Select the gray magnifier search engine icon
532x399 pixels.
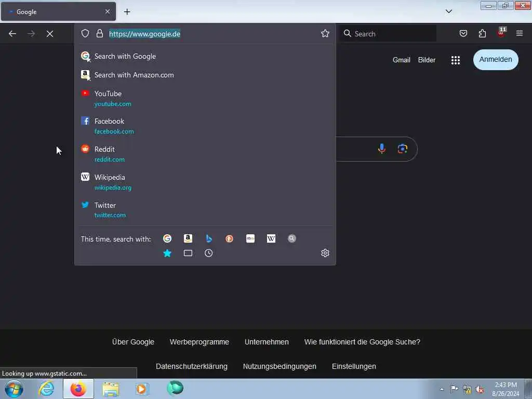[292, 238]
